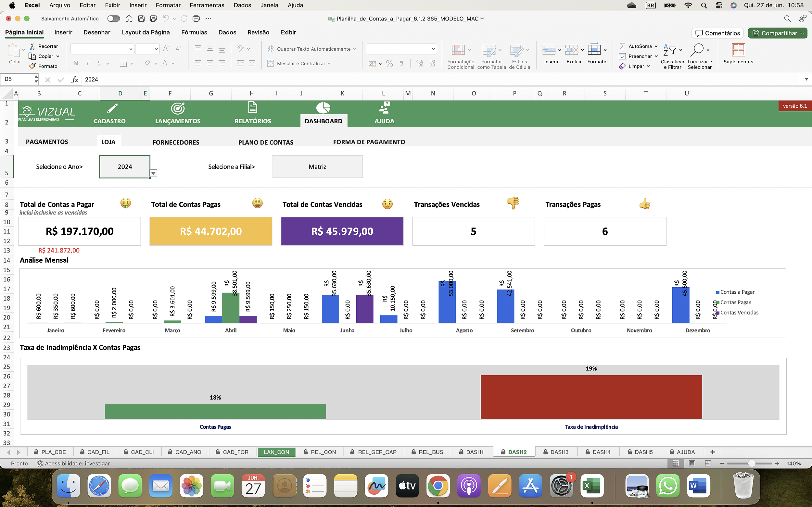Click the Save icon in title toolbar
This screenshot has width=812, height=507.
point(141,19)
